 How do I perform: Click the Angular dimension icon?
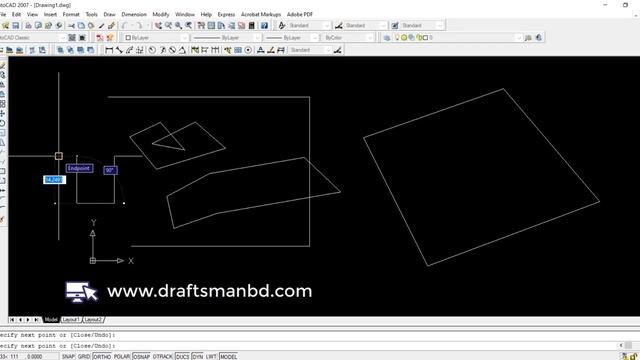pyautogui.click(x=182, y=50)
